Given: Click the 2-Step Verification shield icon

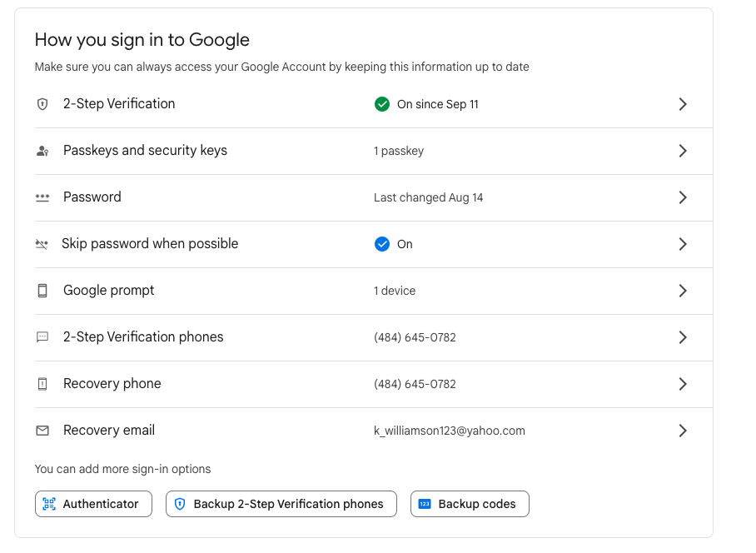Looking at the screenshot, I should [42, 104].
